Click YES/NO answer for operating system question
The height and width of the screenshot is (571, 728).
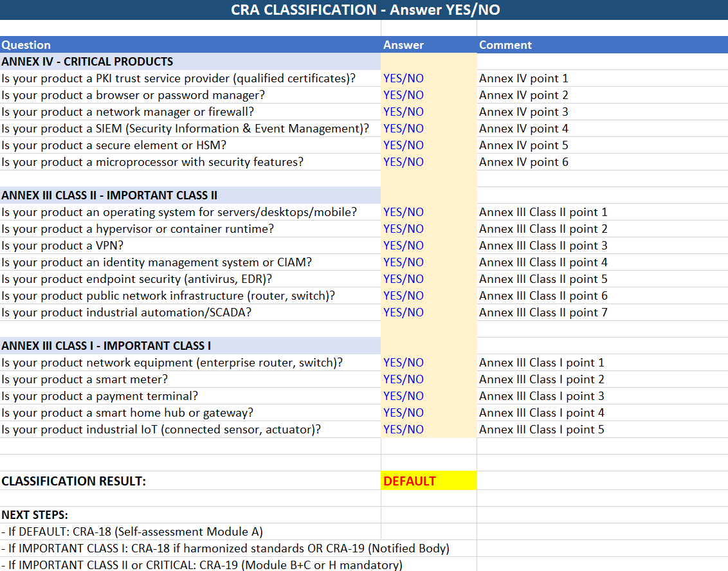click(x=403, y=212)
